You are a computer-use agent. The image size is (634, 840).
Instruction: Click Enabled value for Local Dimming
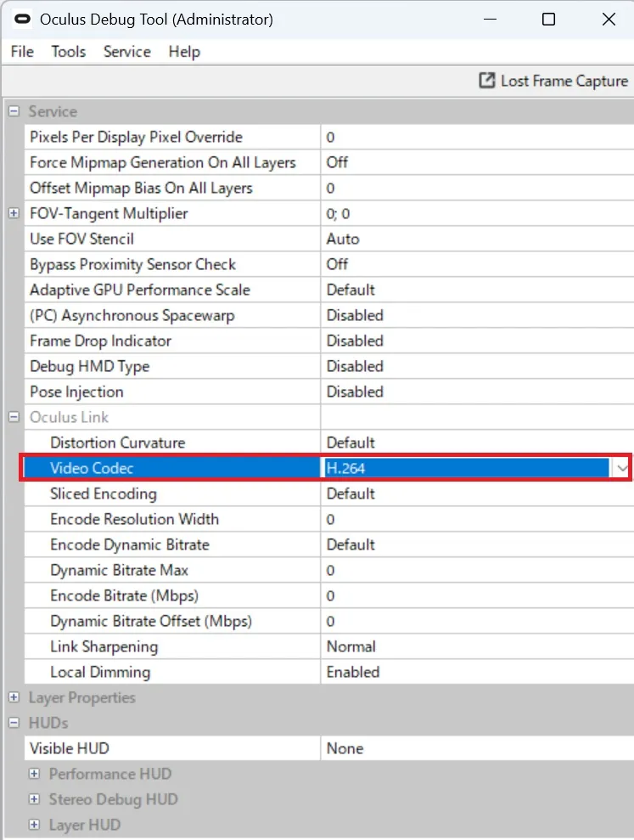tap(353, 672)
